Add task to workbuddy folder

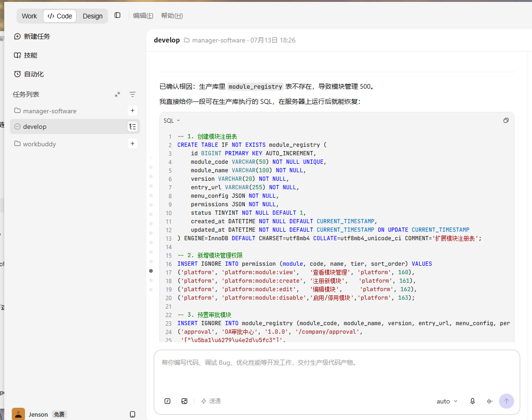point(133,143)
